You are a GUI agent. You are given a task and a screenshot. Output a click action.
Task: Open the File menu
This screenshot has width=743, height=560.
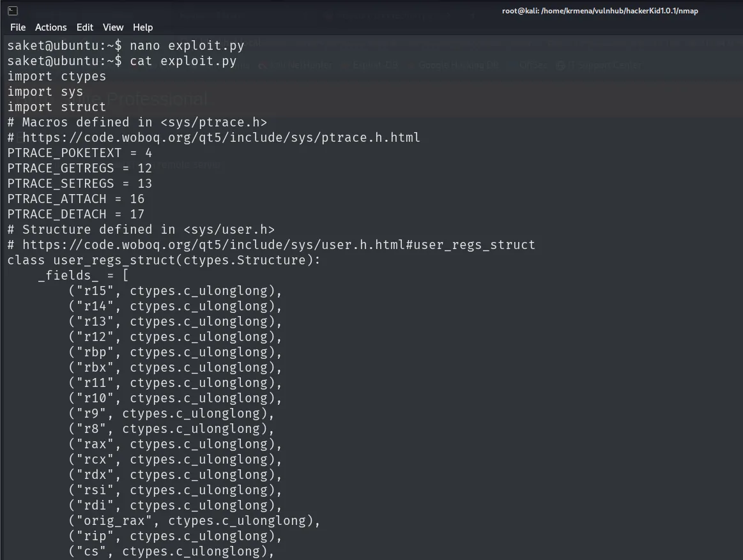point(18,27)
